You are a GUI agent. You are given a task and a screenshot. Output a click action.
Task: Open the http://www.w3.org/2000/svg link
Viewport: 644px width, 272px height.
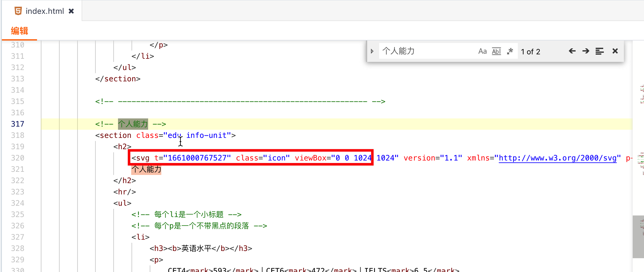(x=557, y=158)
